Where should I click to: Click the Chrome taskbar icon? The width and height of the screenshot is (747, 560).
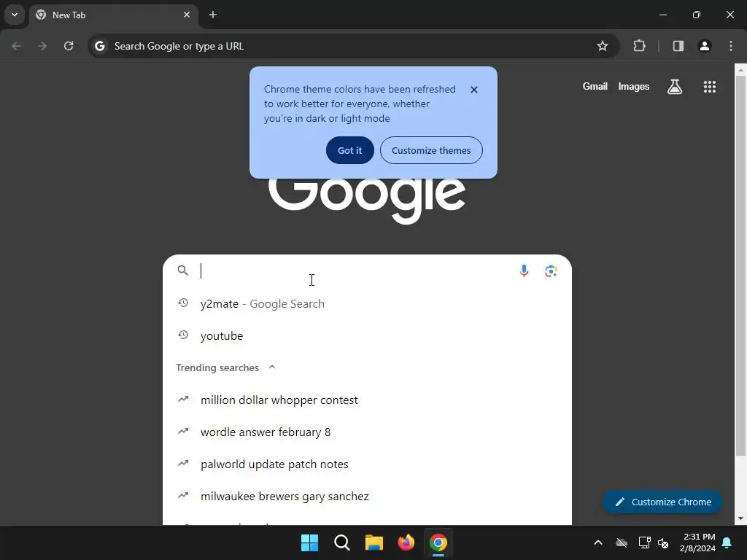click(438, 542)
